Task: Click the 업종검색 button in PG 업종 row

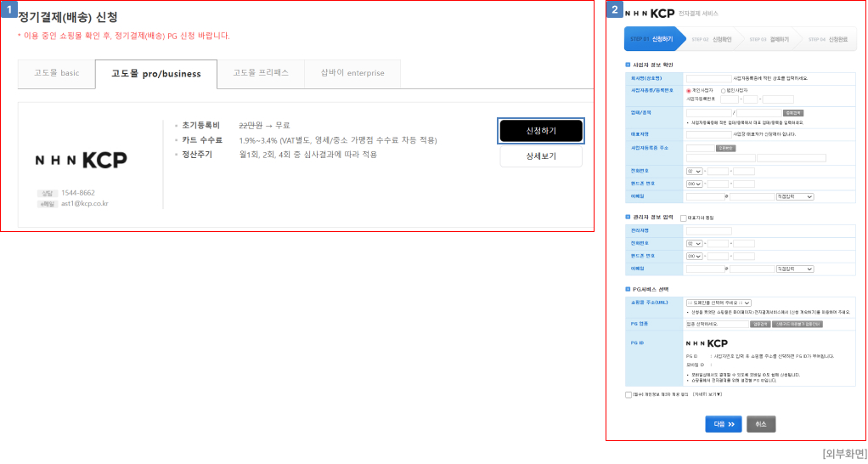Action: pyautogui.click(x=760, y=324)
